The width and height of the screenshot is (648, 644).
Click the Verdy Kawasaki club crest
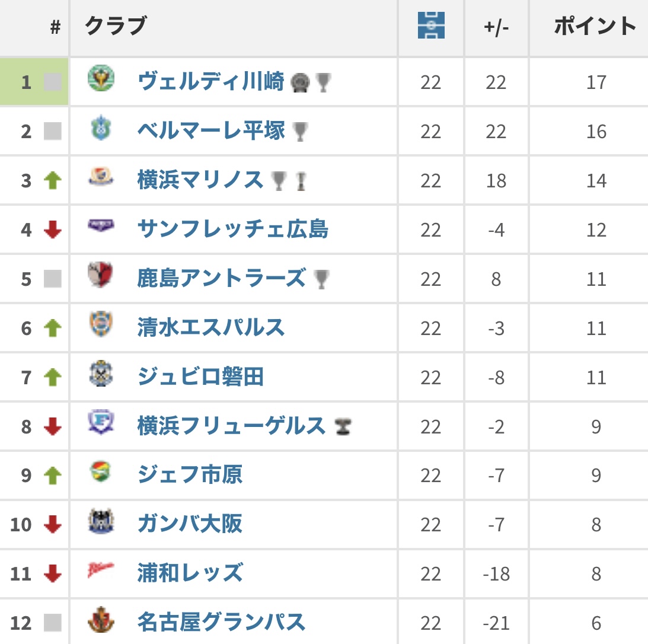click(101, 79)
